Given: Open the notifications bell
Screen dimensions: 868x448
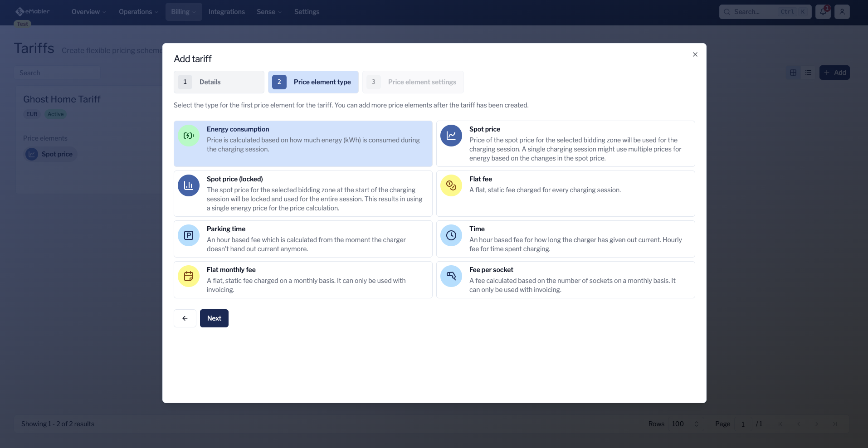Looking at the screenshot, I should [823, 12].
